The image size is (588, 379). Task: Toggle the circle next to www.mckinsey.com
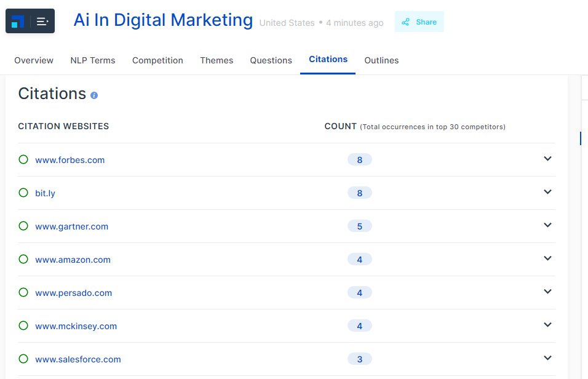point(23,325)
